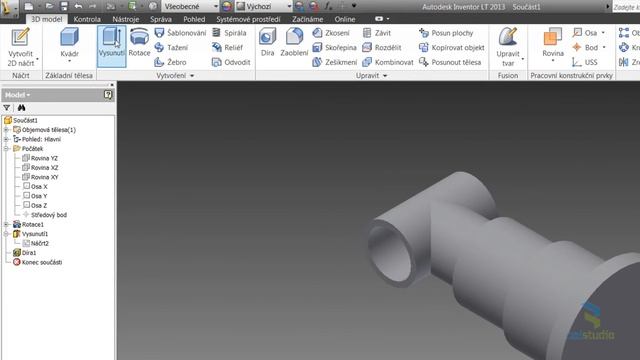Apply the Zkosení chamfer tool
This screenshot has height=360, width=640.
[331, 33]
